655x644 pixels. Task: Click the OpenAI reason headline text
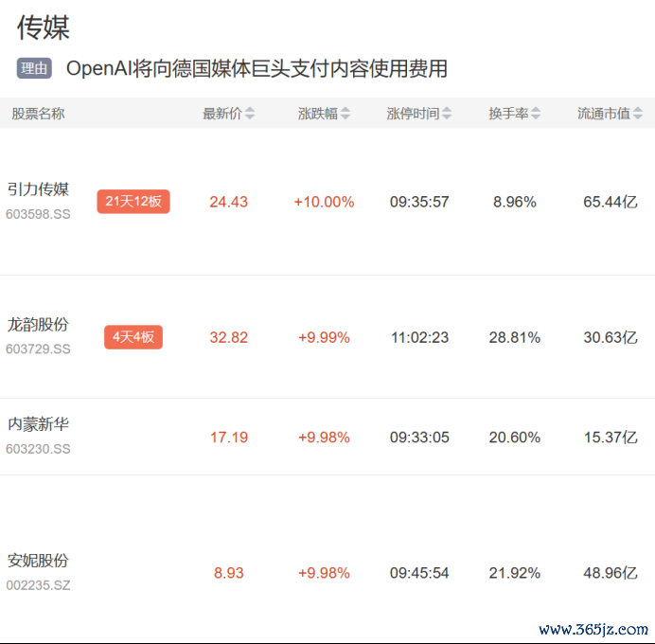pyautogui.click(x=257, y=68)
